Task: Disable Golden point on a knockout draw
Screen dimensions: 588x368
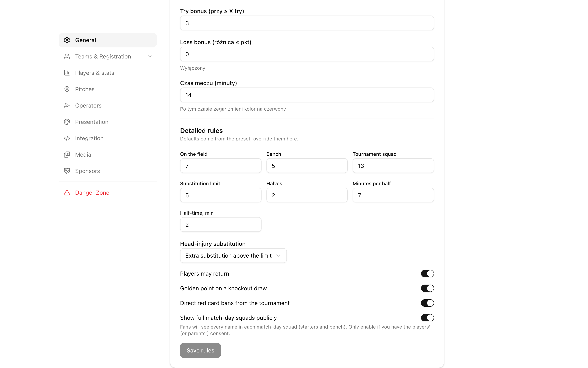Action: [x=427, y=288]
